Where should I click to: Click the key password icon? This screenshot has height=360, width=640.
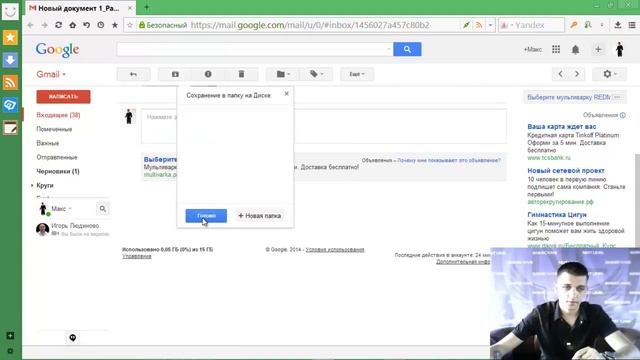point(574,25)
